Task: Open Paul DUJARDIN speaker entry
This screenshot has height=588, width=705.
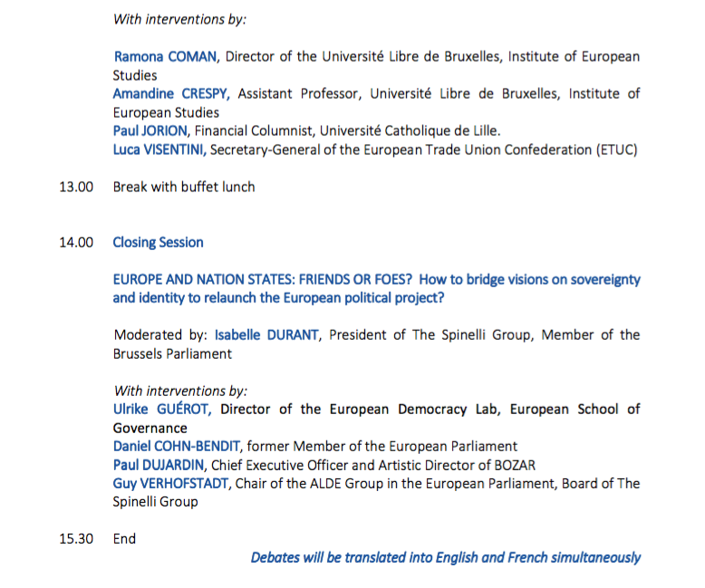Action: pos(159,465)
